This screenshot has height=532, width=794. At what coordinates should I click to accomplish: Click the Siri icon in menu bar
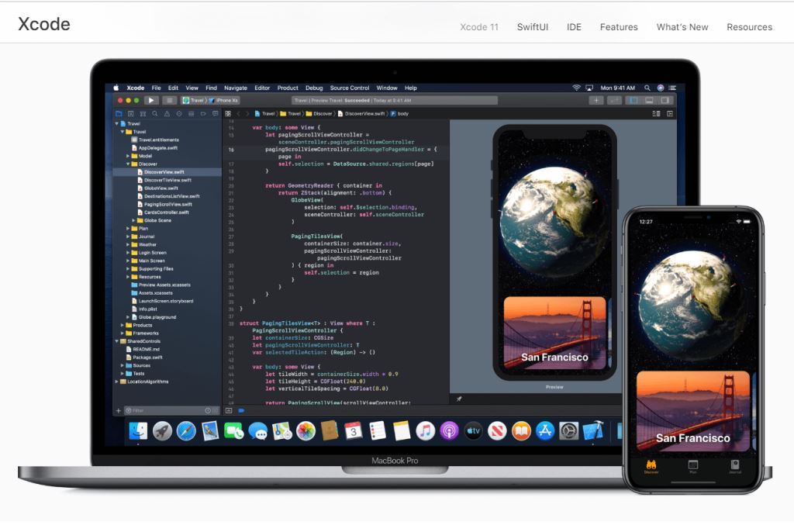pos(661,88)
